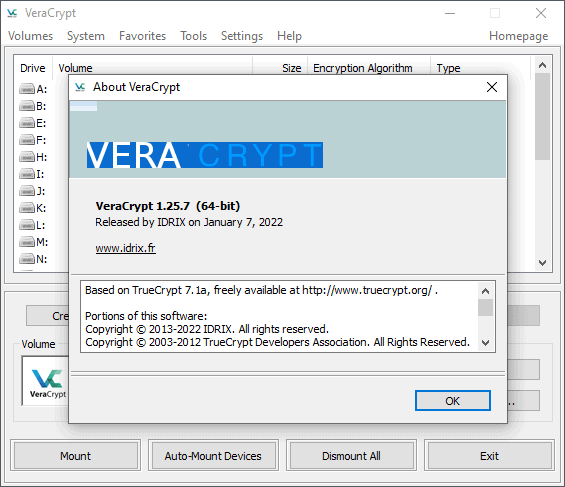Open the Settings menu
Screen dimensions: 565x487
[x=242, y=36]
